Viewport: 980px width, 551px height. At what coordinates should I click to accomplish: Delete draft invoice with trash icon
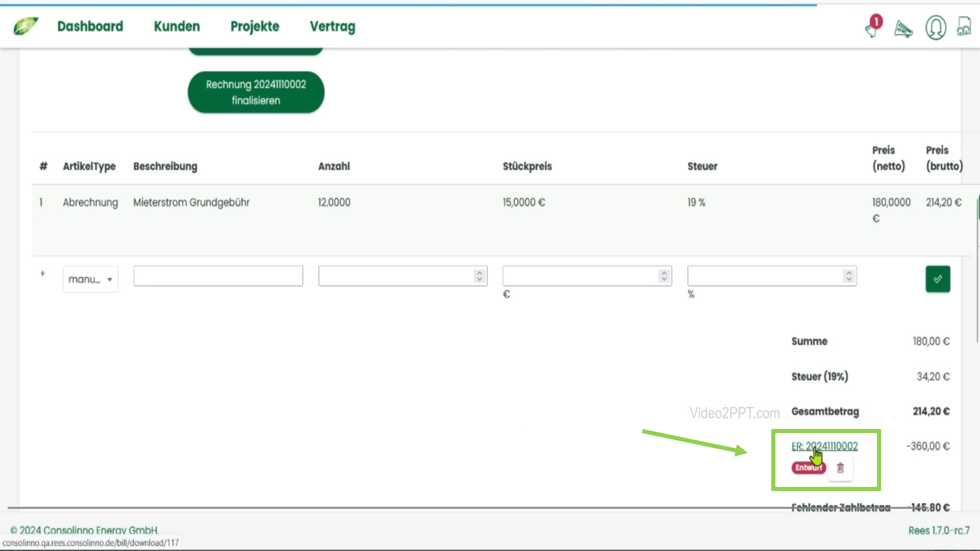[840, 468]
